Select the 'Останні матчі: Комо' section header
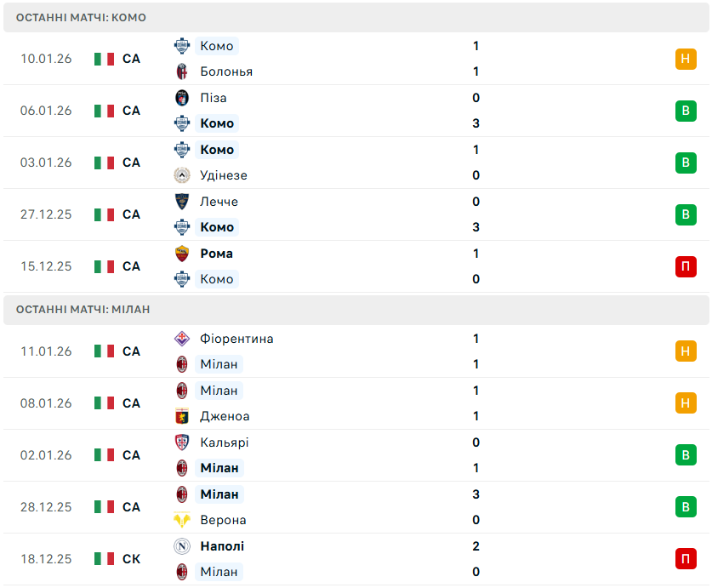The width and height of the screenshot is (712, 588). coord(82,17)
